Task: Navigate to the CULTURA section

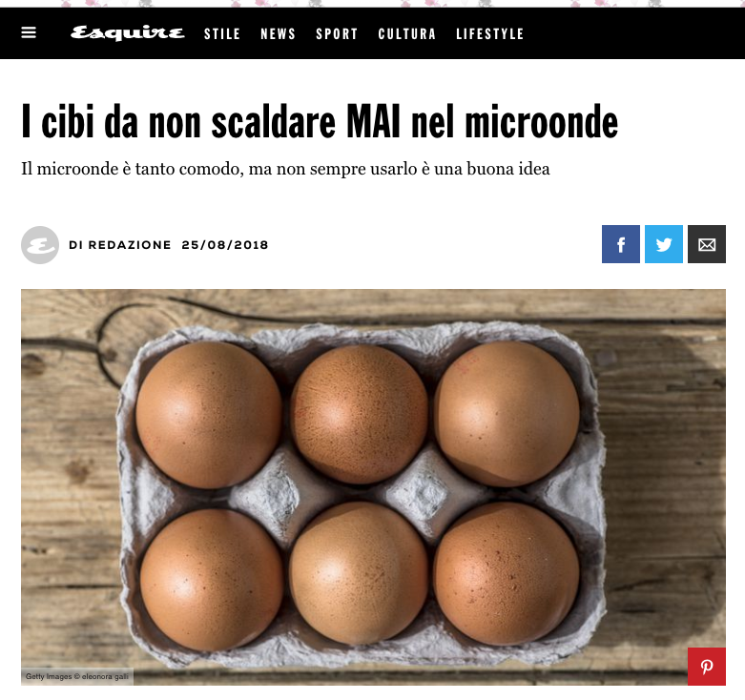Action: [x=406, y=34]
